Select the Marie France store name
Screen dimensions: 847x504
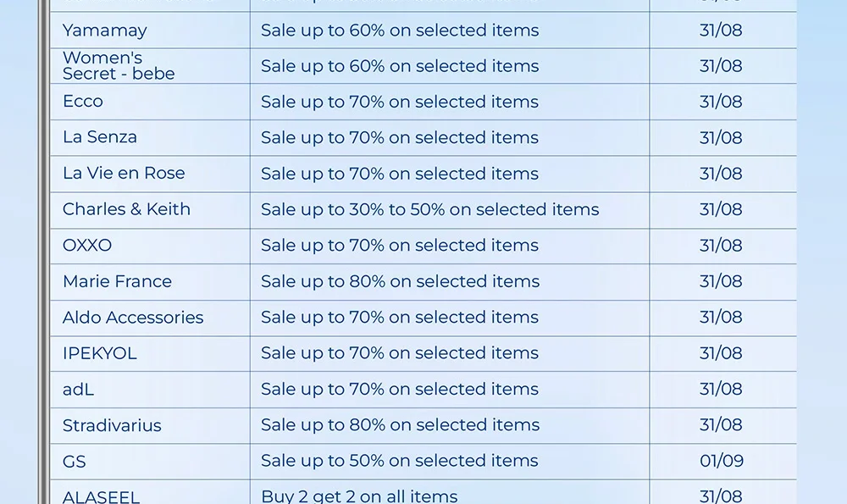point(117,281)
